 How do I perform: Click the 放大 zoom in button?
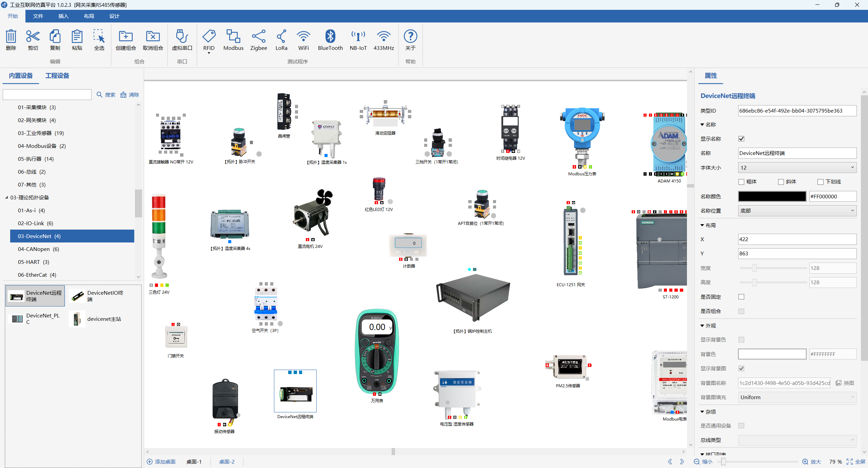(811, 462)
